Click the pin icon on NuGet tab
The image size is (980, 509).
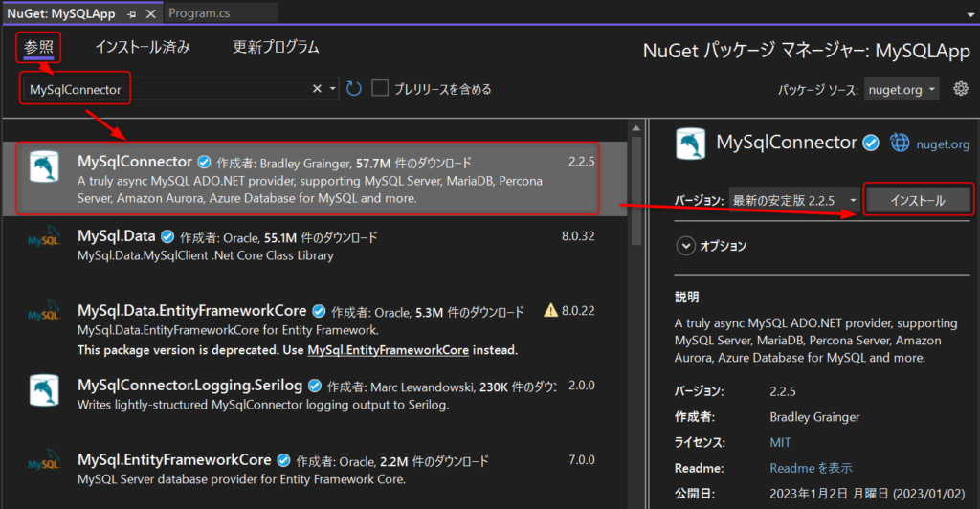coord(131,13)
